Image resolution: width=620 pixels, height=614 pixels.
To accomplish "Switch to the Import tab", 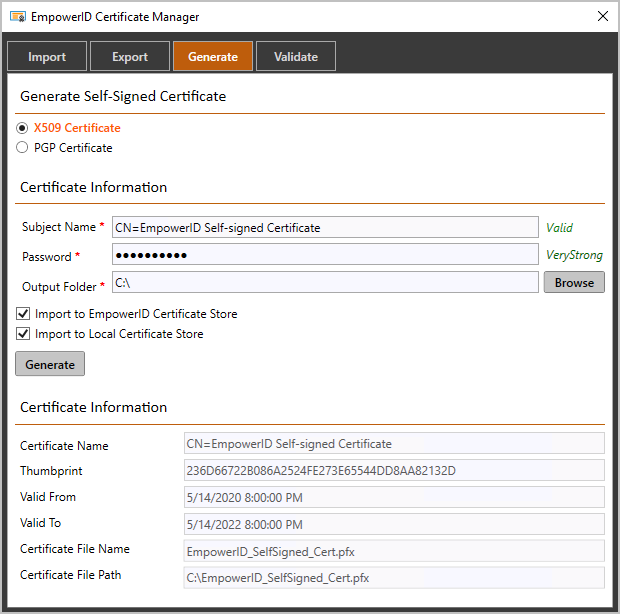I will [47, 56].
